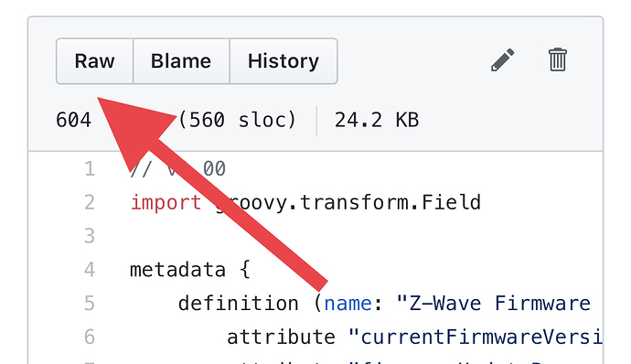This screenshot has width=631, height=364.
Task: Select line number 6
Action: [x=90, y=337]
